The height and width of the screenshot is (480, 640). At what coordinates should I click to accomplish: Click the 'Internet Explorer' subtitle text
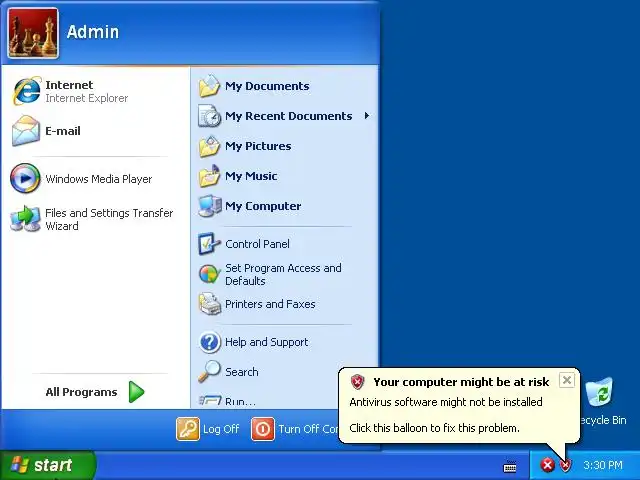coord(87,98)
